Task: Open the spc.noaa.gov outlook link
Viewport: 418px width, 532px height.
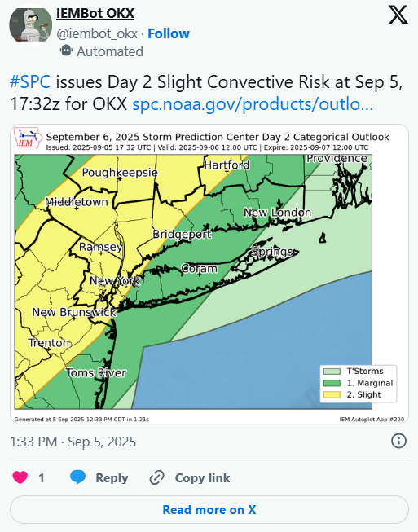Action: point(253,104)
